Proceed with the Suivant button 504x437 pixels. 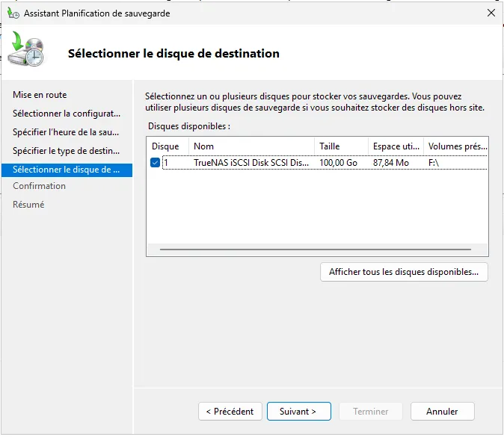tap(298, 412)
